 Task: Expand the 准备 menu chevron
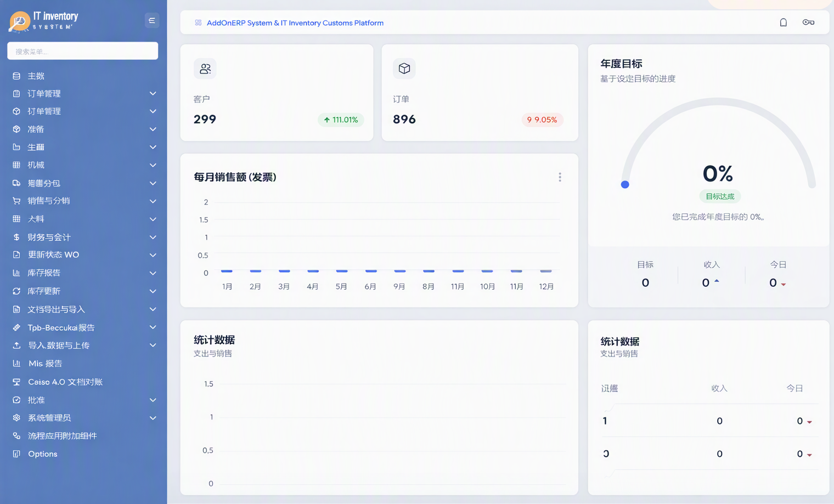click(153, 129)
